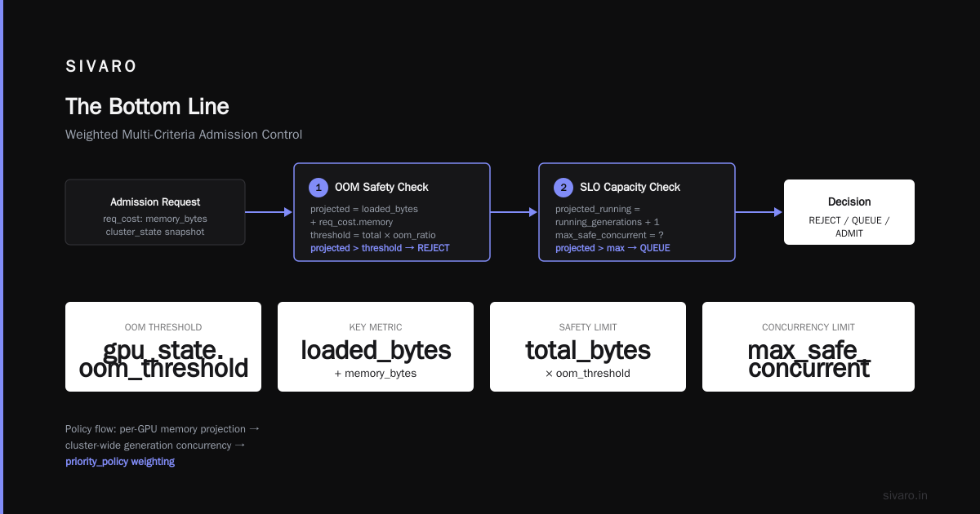The image size is (980, 514).
Task: Click 'projected = loaded_bytes' line
Action: 364,209
